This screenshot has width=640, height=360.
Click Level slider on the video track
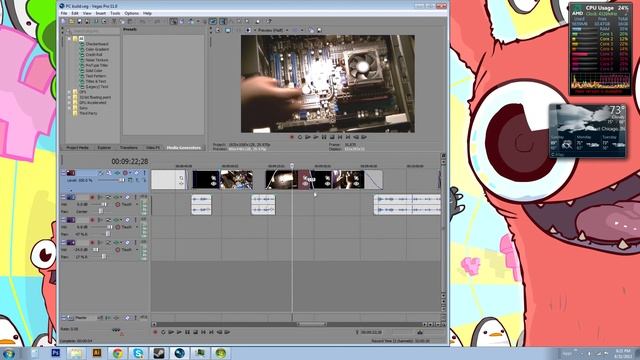pos(121,180)
